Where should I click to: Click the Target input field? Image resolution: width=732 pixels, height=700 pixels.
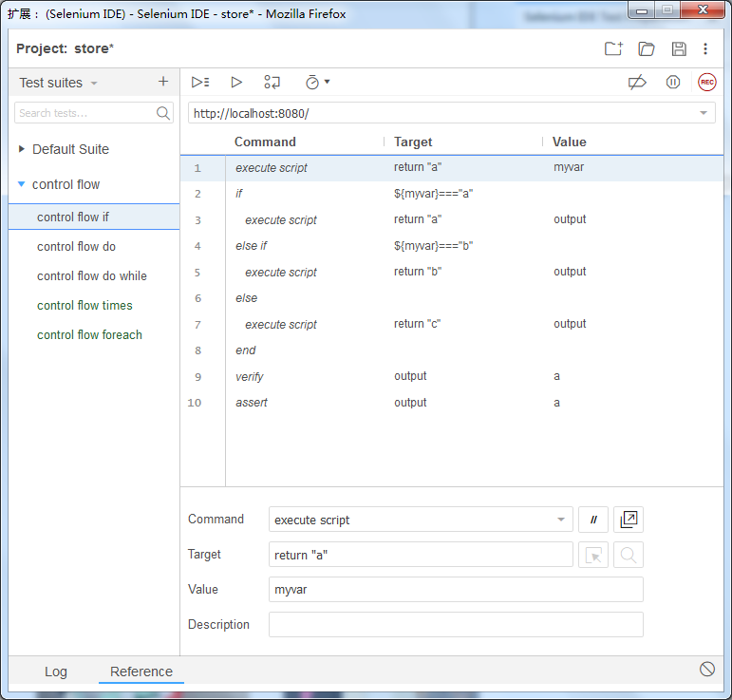421,555
